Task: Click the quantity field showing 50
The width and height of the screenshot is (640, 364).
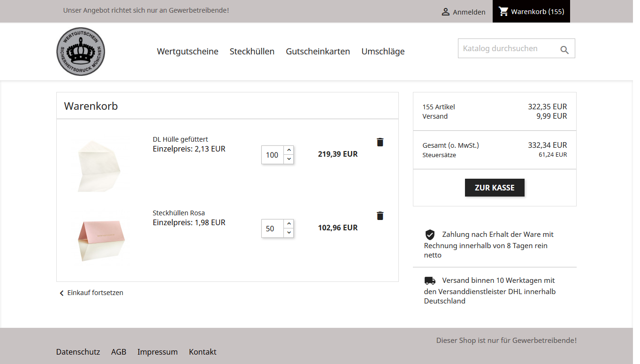Action: [273, 228]
